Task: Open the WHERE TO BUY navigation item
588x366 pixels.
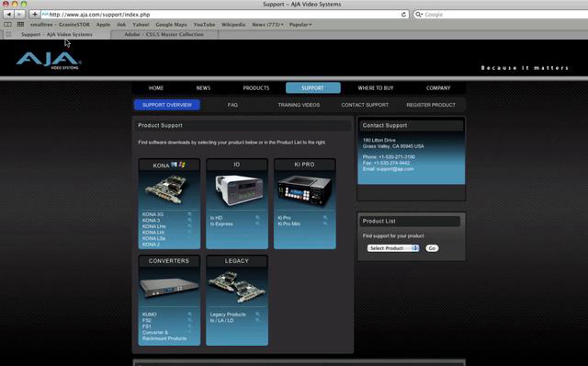Action: [376, 88]
